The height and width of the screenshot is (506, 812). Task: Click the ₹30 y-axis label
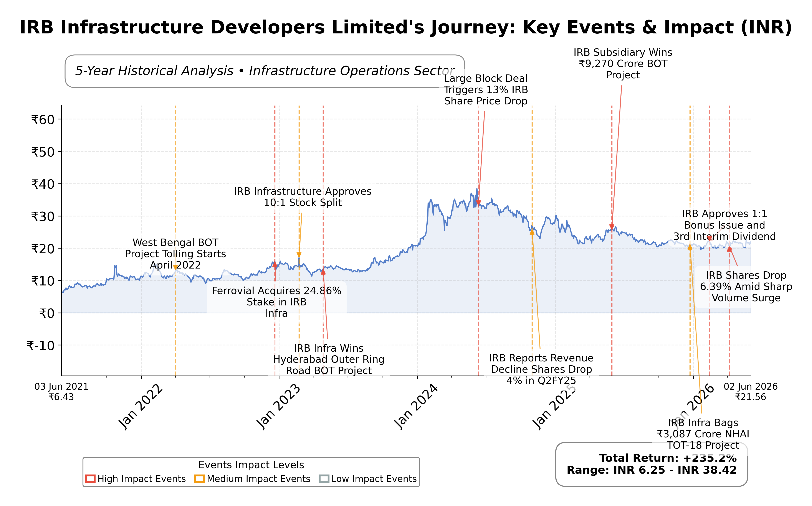43,216
